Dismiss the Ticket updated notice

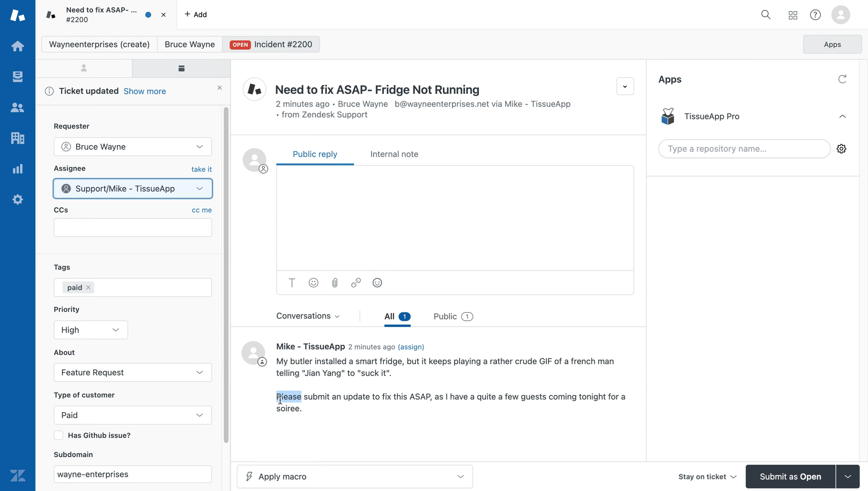click(x=219, y=88)
